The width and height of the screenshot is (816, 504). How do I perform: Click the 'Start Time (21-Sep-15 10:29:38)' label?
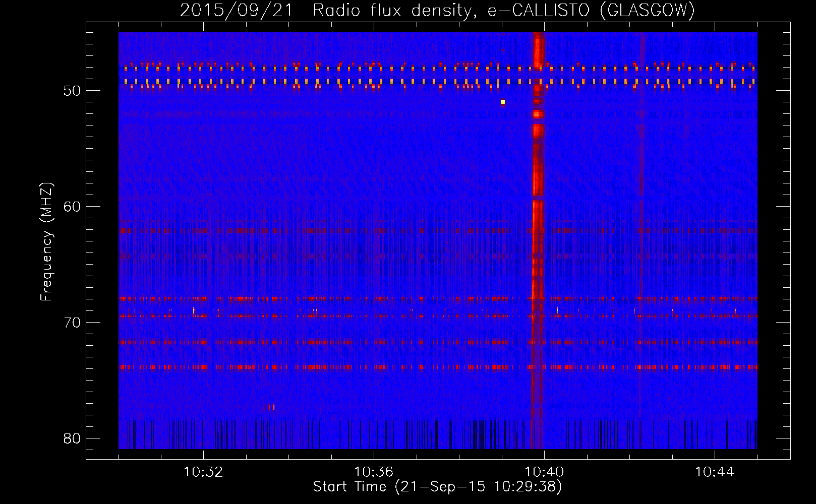437,487
